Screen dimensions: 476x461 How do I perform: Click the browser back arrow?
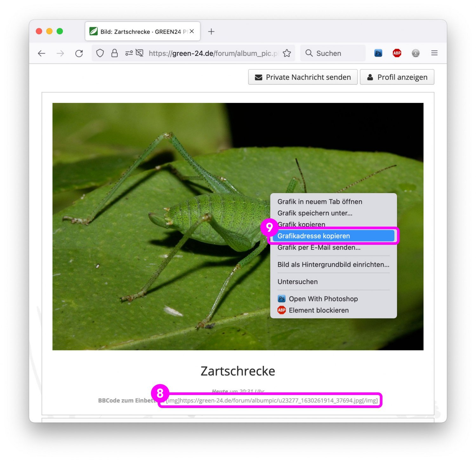[42, 53]
